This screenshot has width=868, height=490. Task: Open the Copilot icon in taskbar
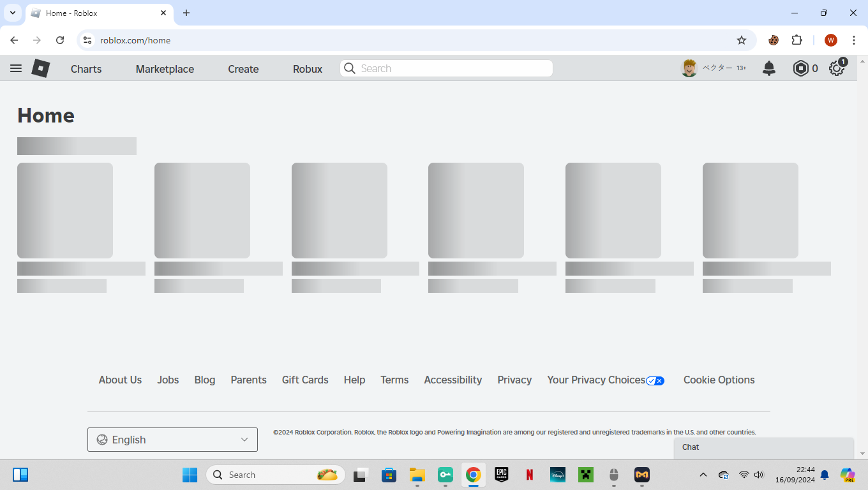click(848, 475)
